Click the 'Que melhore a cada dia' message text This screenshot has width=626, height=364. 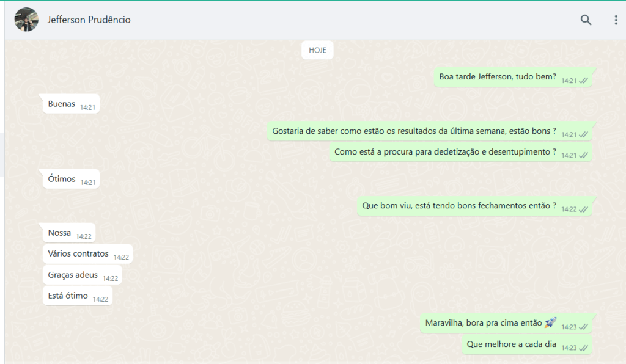(x=511, y=344)
